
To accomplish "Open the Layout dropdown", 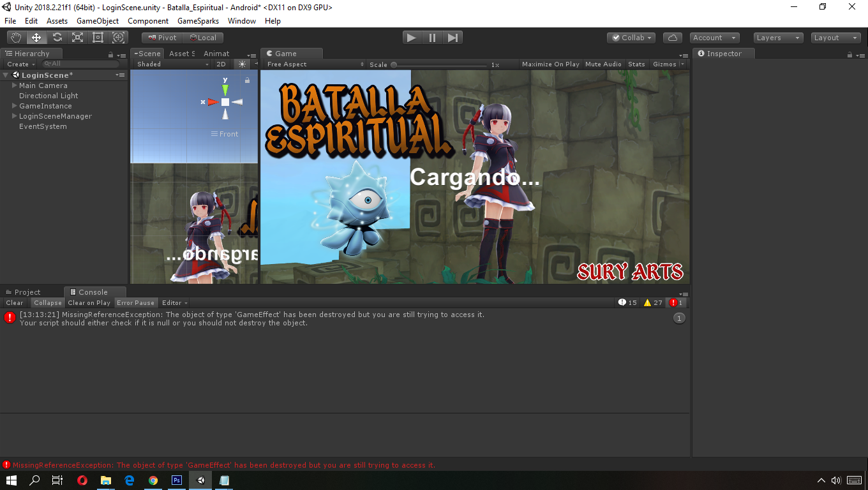I will (x=835, y=37).
